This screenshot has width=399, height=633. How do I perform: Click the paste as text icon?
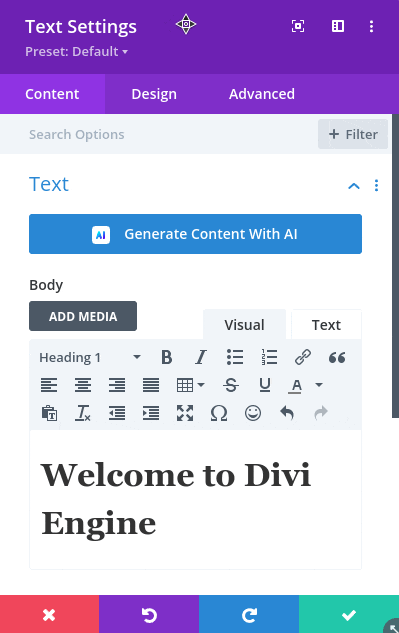pyautogui.click(x=49, y=413)
